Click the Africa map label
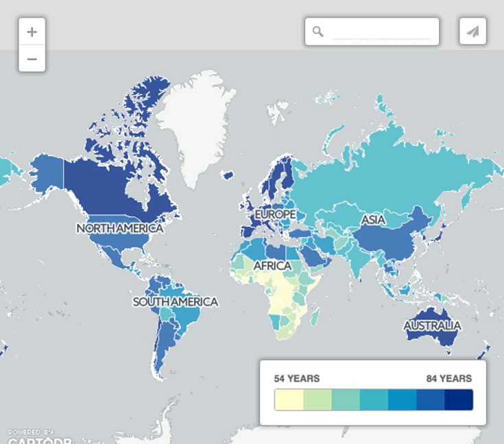Viewport: 504px width, 444px height. (273, 266)
